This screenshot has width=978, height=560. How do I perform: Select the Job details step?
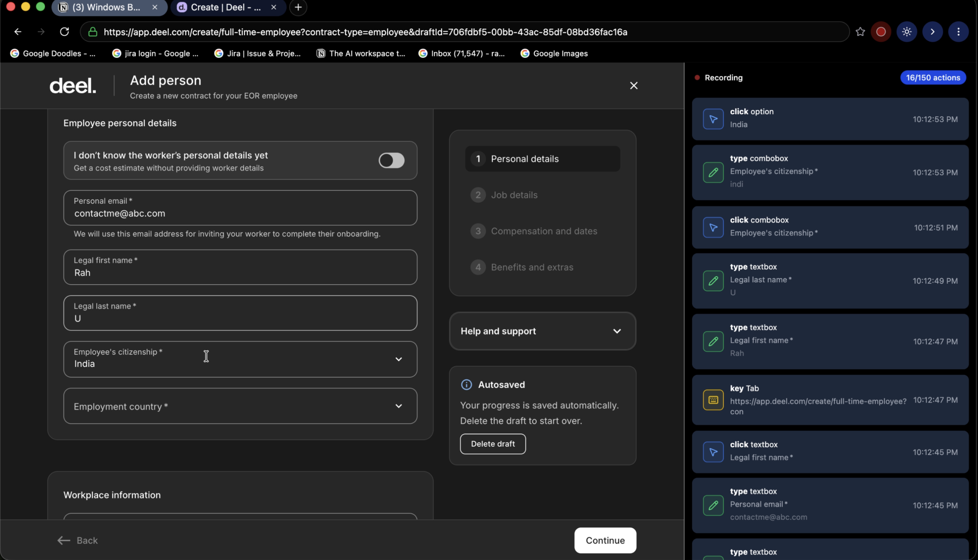click(514, 195)
